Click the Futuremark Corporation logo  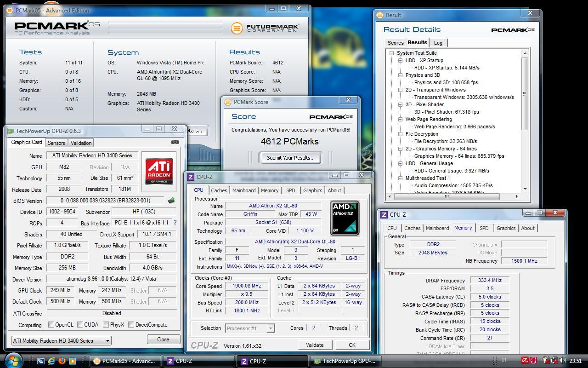[x=265, y=28]
